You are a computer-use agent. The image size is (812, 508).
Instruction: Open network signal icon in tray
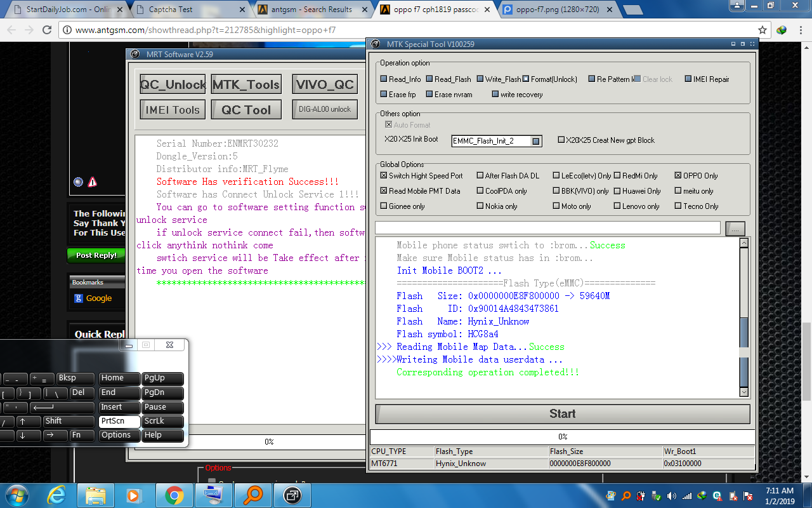pyautogui.click(x=686, y=496)
